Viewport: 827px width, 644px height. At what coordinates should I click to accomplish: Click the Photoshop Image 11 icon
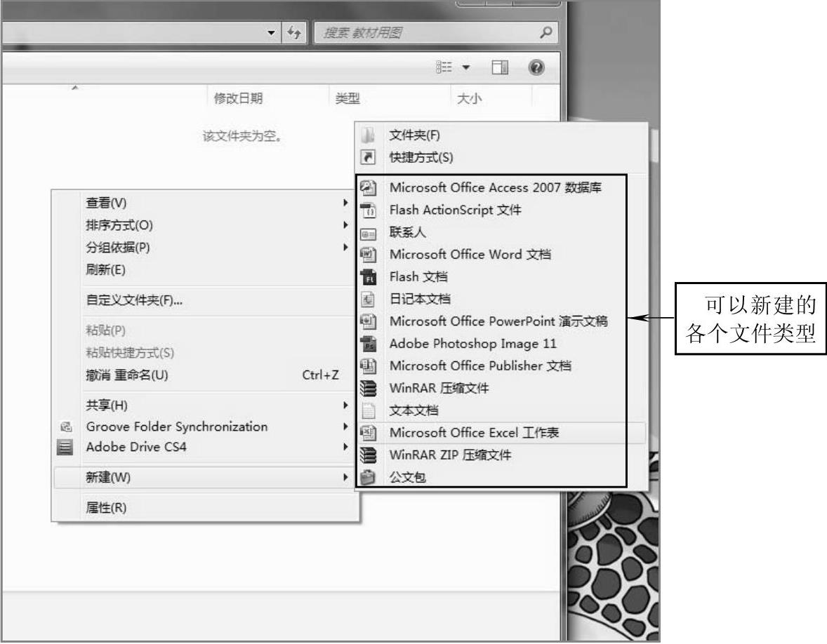point(368,344)
